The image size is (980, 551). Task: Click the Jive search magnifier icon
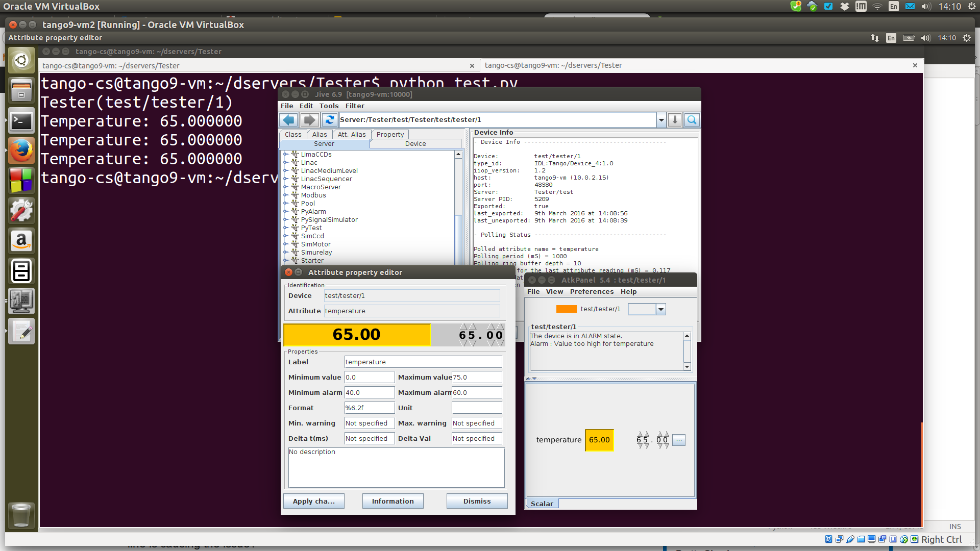pos(692,120)
